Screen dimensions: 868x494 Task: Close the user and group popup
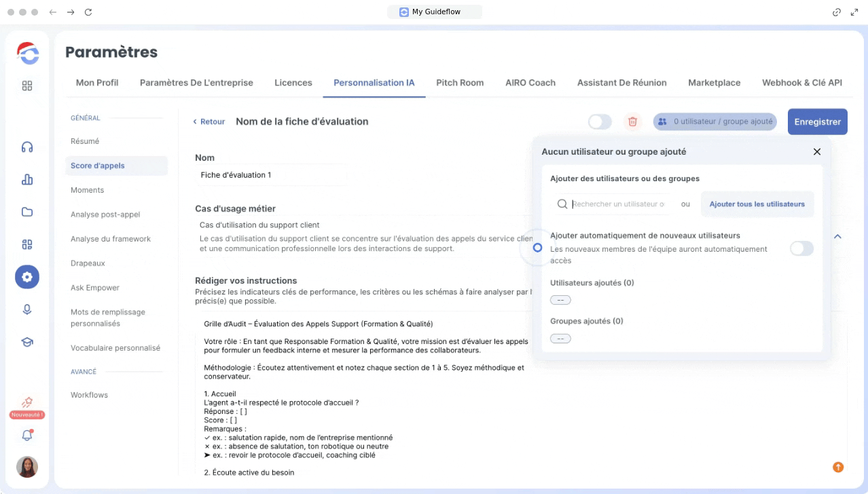pos(817,152)
